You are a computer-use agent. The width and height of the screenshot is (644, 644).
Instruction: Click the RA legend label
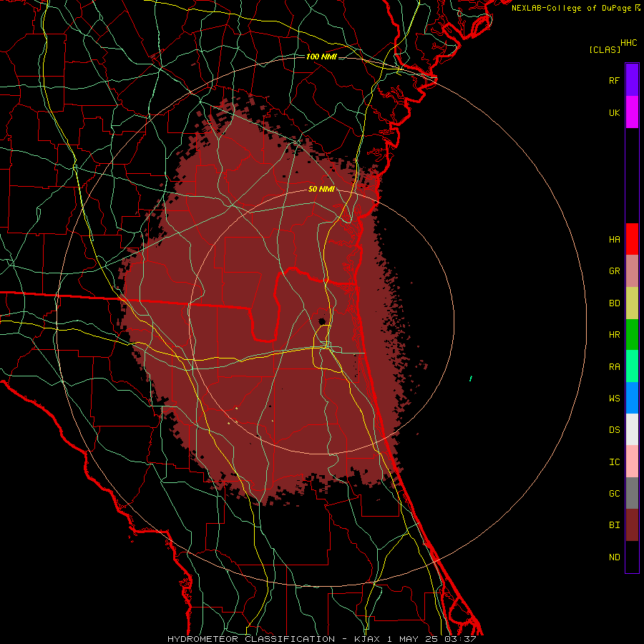614,367
